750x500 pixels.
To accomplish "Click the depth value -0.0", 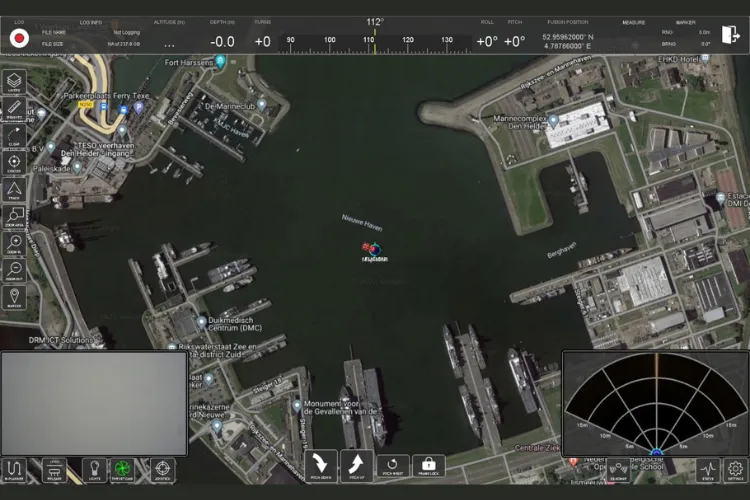I will pyautogui.click(x=222, y=42).
